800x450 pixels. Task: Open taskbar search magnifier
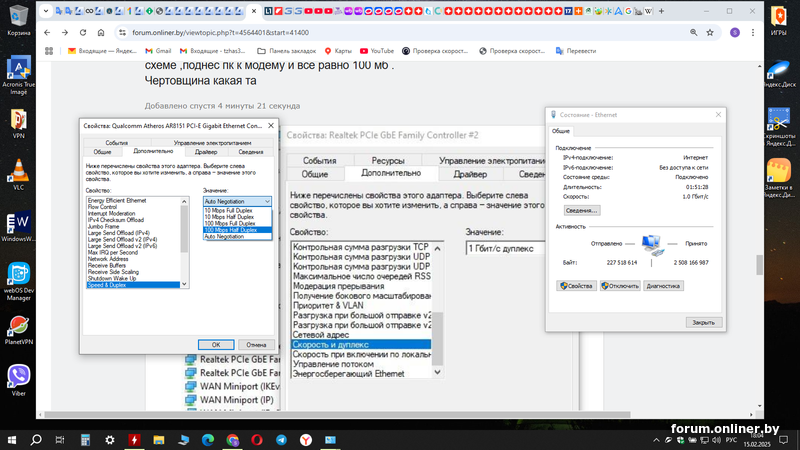point(36,440)
